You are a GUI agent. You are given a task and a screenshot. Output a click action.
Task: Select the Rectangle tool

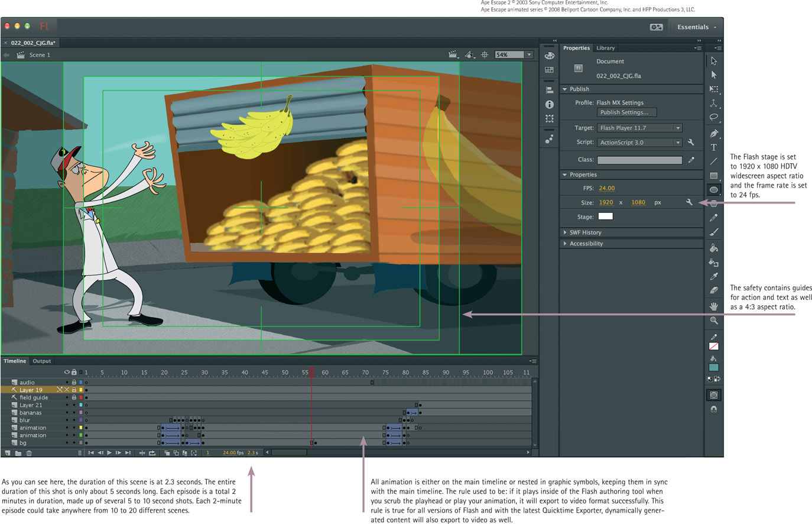[x=714, y=176]
